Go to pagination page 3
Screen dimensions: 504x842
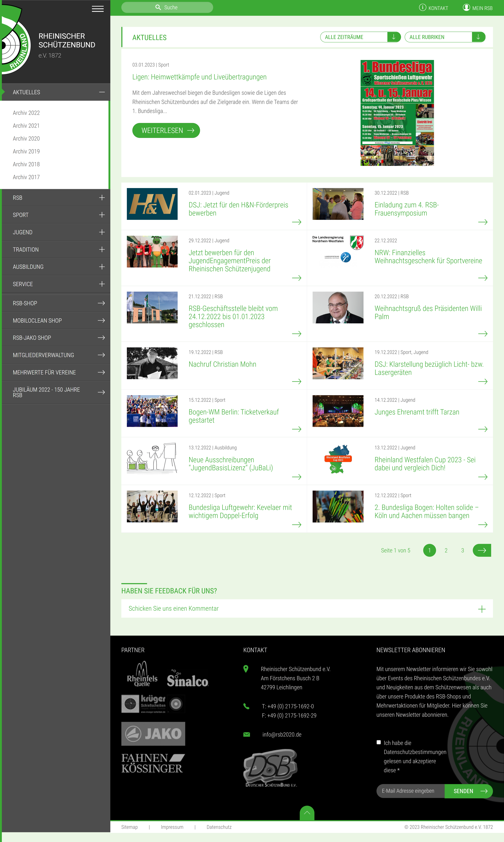pos(463,550)
